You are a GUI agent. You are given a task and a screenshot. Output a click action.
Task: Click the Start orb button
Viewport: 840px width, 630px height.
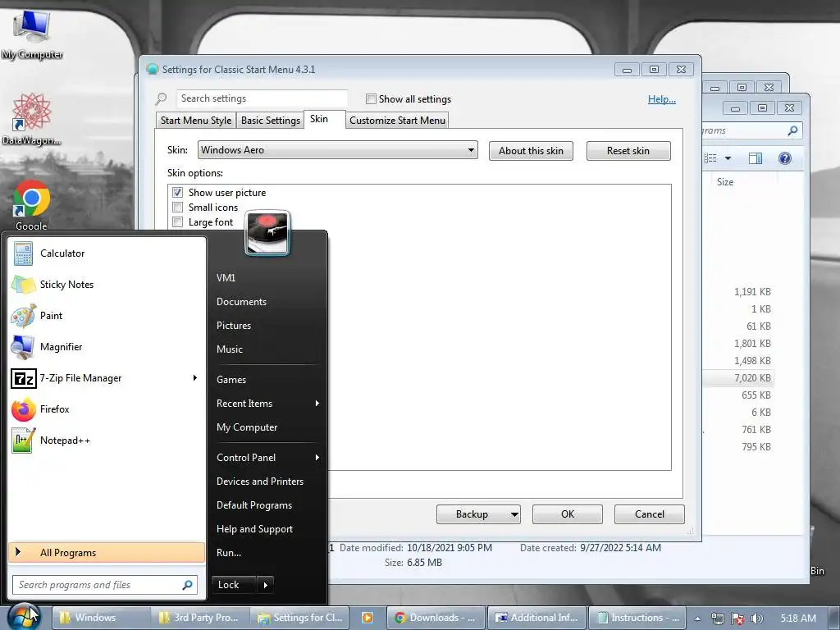pos(23,617)
